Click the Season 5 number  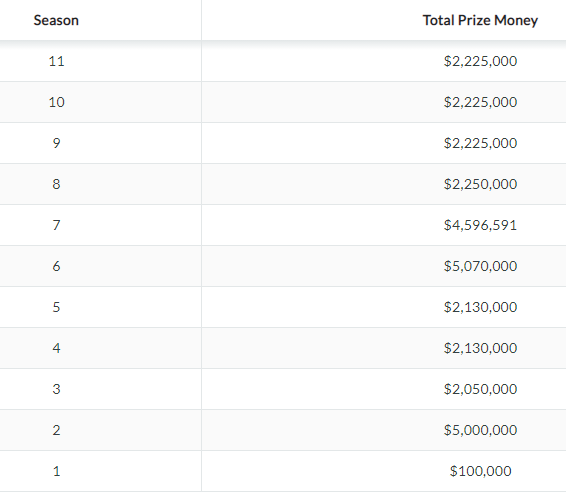pyautogui.click(x=56, y=307)
